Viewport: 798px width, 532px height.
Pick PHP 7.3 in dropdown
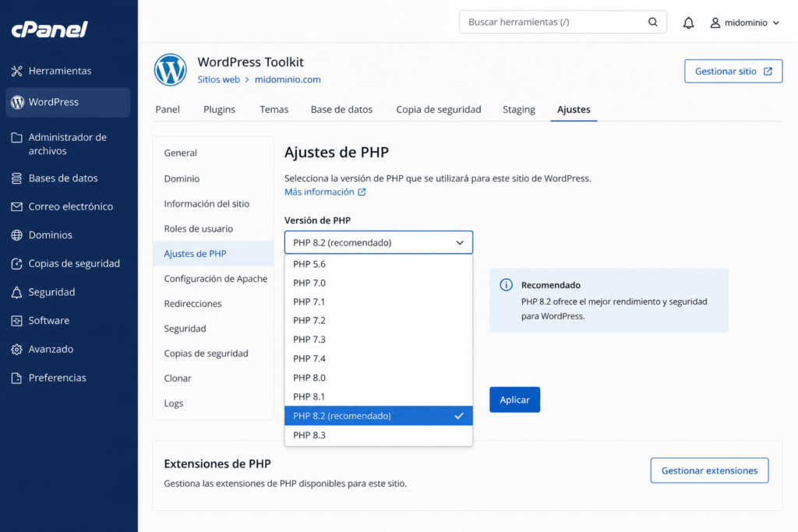coord(378,340)
